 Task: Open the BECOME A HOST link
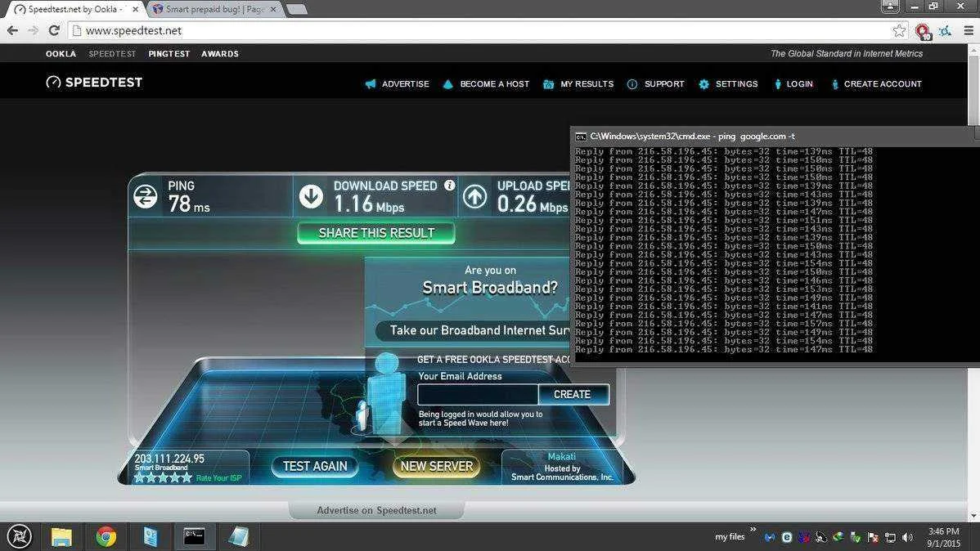click(494, 83)
